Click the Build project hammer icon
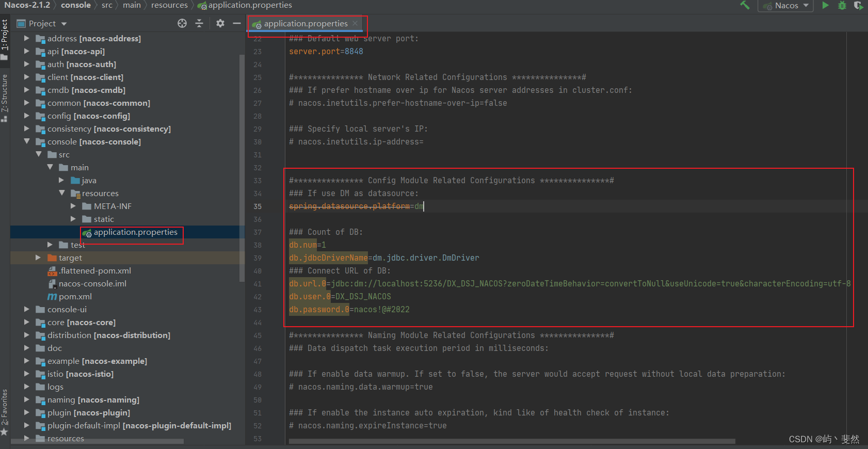Image resolution: width=868 pixels, height=449 pixels. [x=745, y=5]
